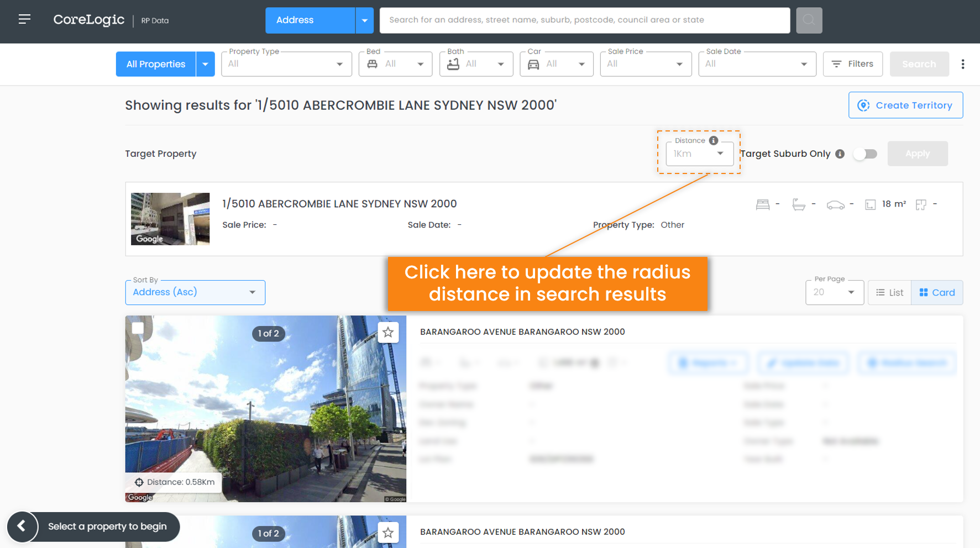This screenshot has width=980, height=548.
Task: Click the Search button in filter bar
Action: tap(919, 64)
